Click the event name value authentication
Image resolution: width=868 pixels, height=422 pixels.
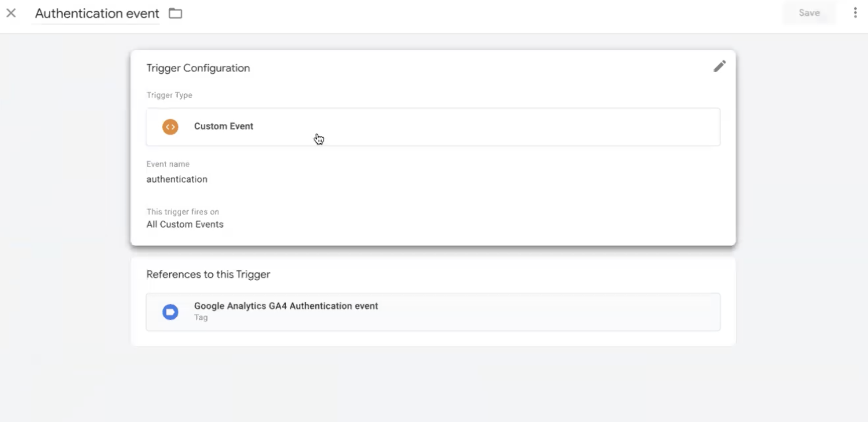[177, 179]
